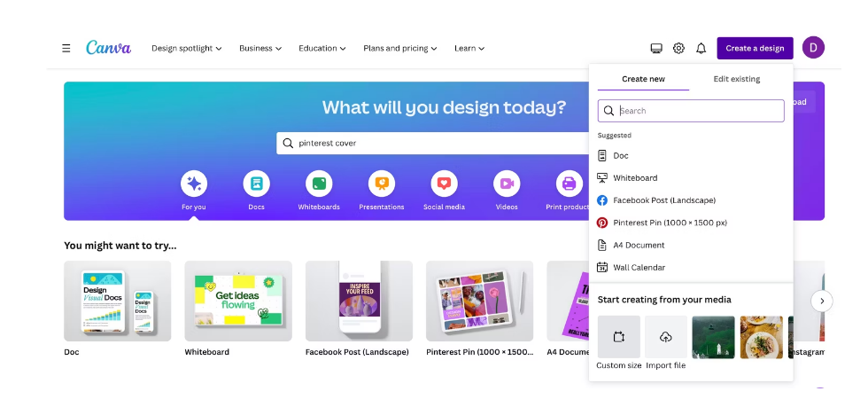Click the Custom size tile
This screenshot has height=407, width=868.
click(x=619, y=337)
